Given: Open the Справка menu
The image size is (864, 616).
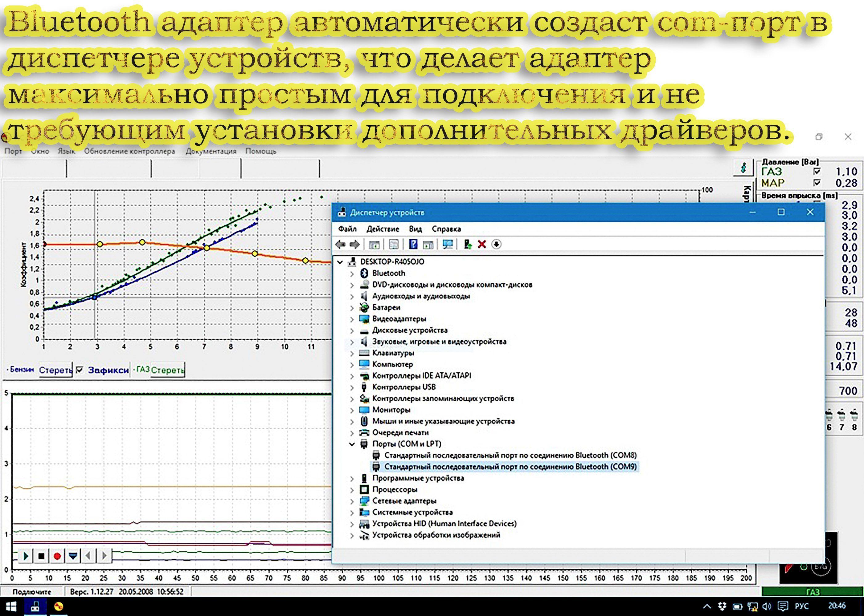Looking at the screenshot, I should (446, 229).
